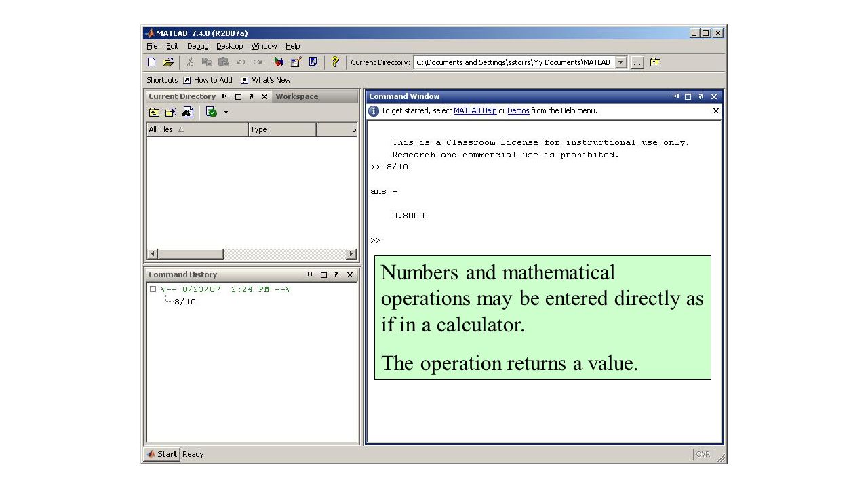Image resolution: width=868 pixels, height=488 pixels.
Task: Maximize the Current Directory panel
Action: [x=238, y=96]
